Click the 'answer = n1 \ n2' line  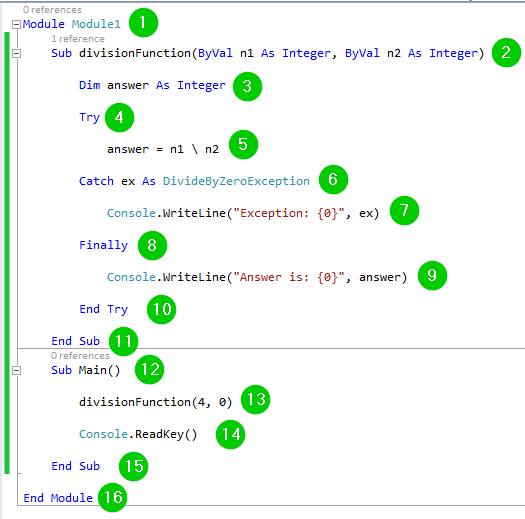(163, 149)
